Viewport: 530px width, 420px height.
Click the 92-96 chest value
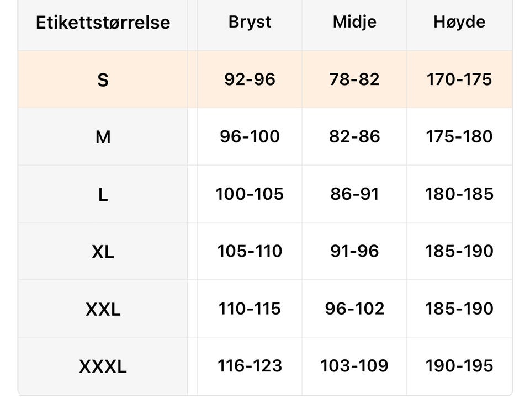(x=250, y=79)
